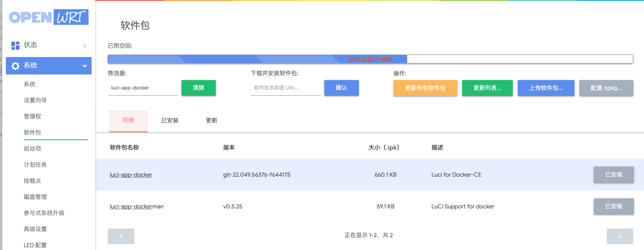Click 更新所有软件包 orange button

[x=425, y=88]
